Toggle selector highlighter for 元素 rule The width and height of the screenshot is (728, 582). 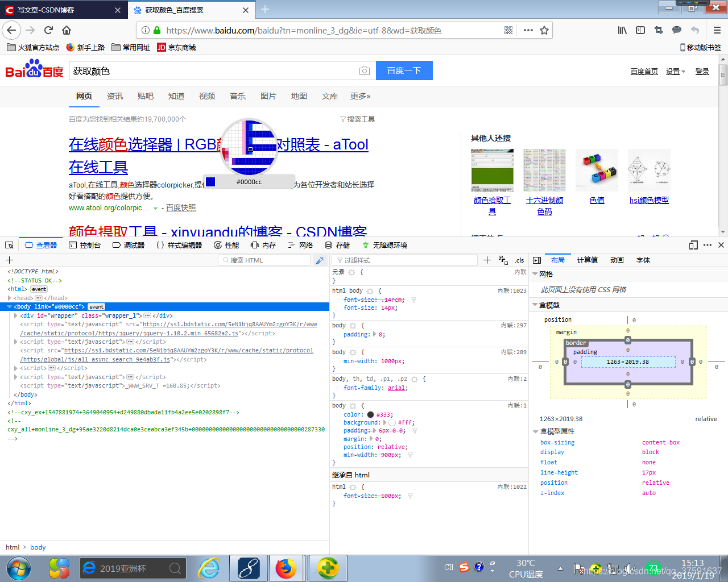[x=353, y=272]
